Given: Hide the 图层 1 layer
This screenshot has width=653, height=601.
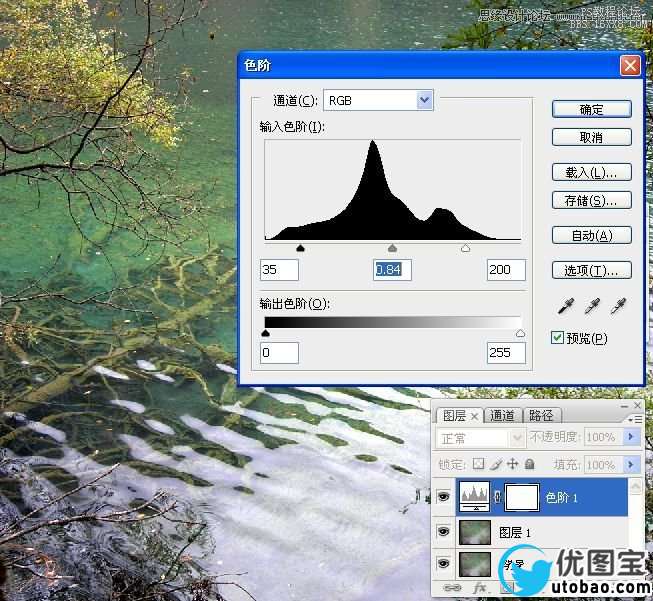Looking at the screenshot, I should pos(444,531).
